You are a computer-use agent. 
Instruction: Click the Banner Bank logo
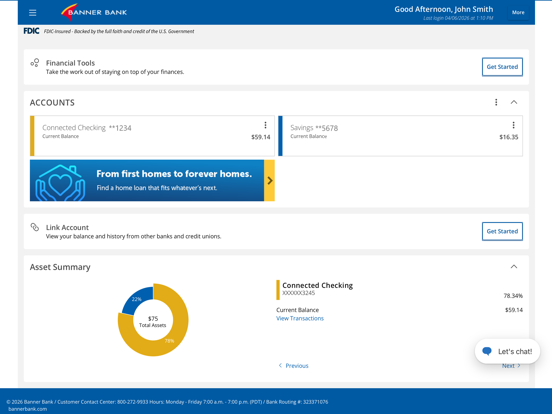pyautogui.click(x=94, y=12)
